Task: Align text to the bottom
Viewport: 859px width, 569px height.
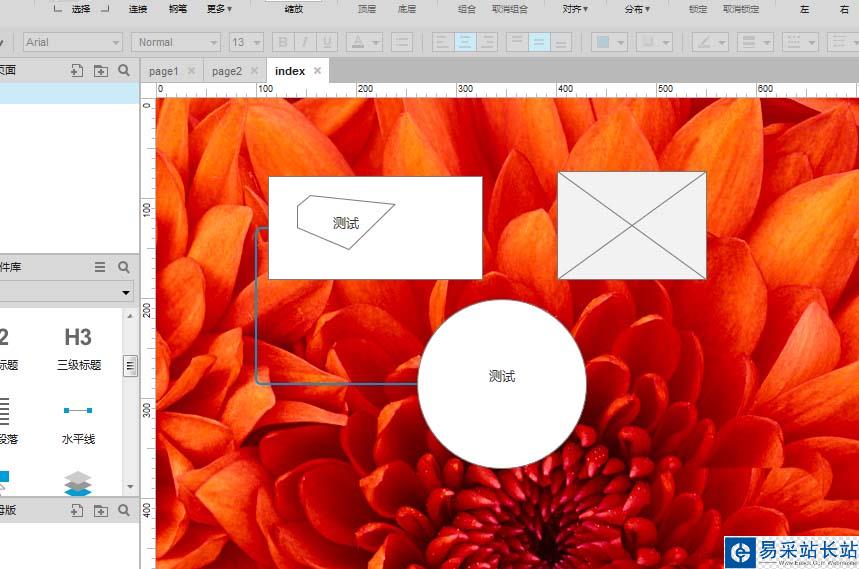Action: 561,42
